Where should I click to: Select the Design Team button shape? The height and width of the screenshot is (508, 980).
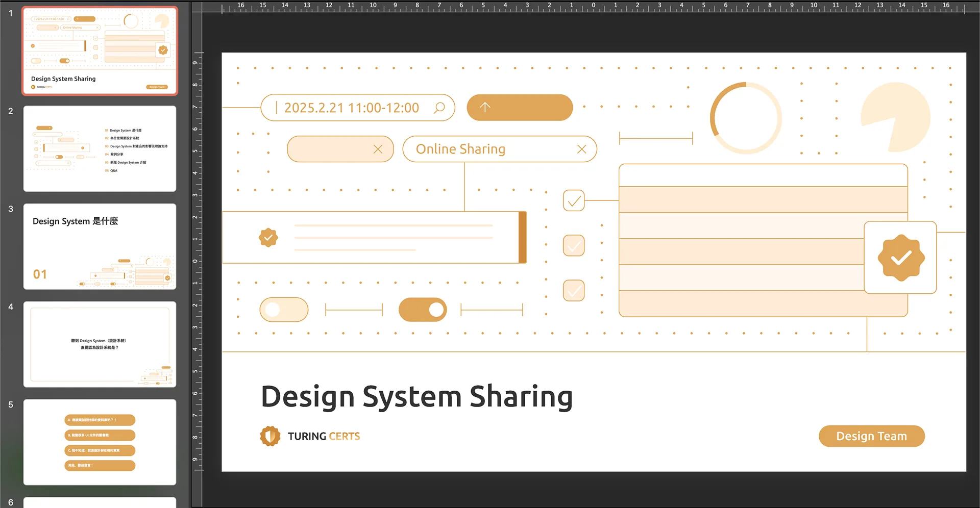tap(871, 436)
